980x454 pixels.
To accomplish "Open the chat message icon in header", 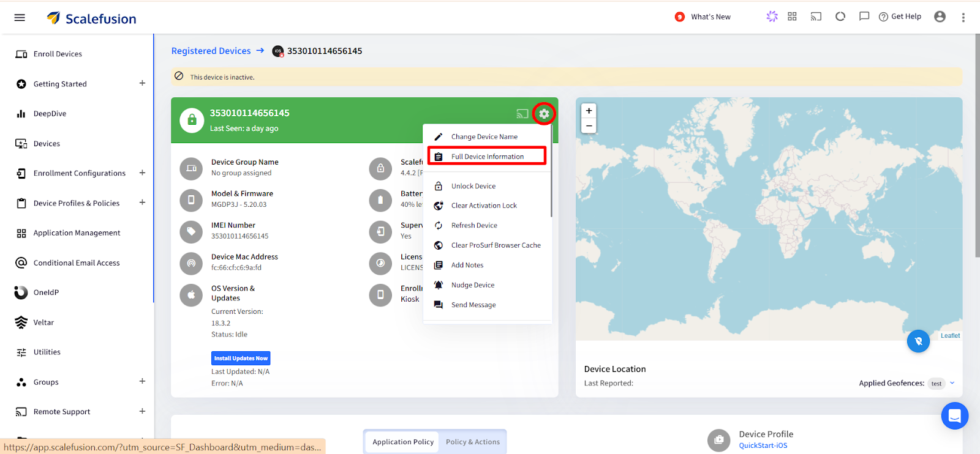I will (x=864, y=17).
